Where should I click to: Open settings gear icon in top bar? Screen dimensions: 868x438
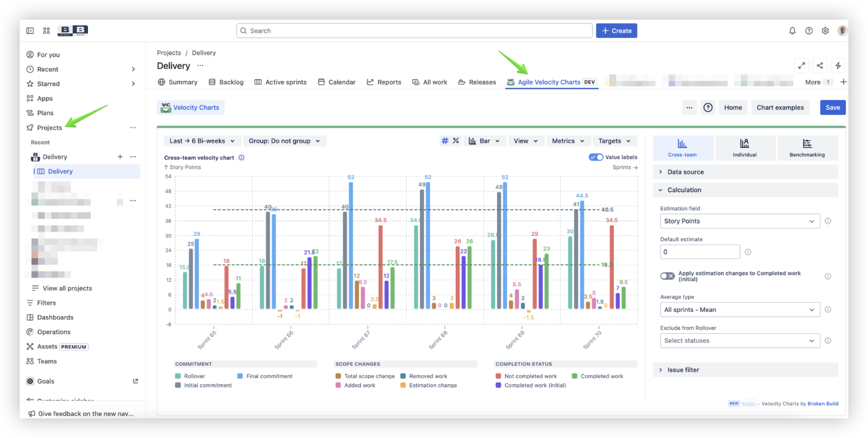tap(825, 31)
